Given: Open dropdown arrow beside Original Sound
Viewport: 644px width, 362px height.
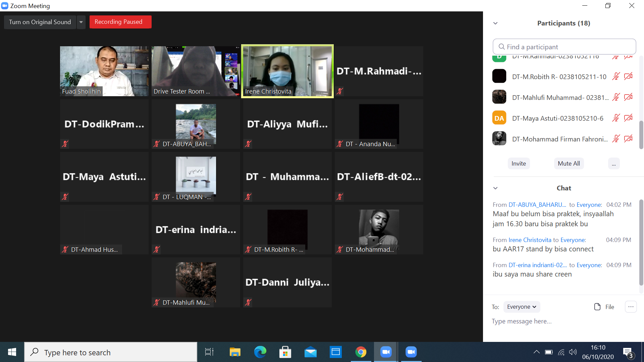Looking at the screenshot, I should (81, 22).
